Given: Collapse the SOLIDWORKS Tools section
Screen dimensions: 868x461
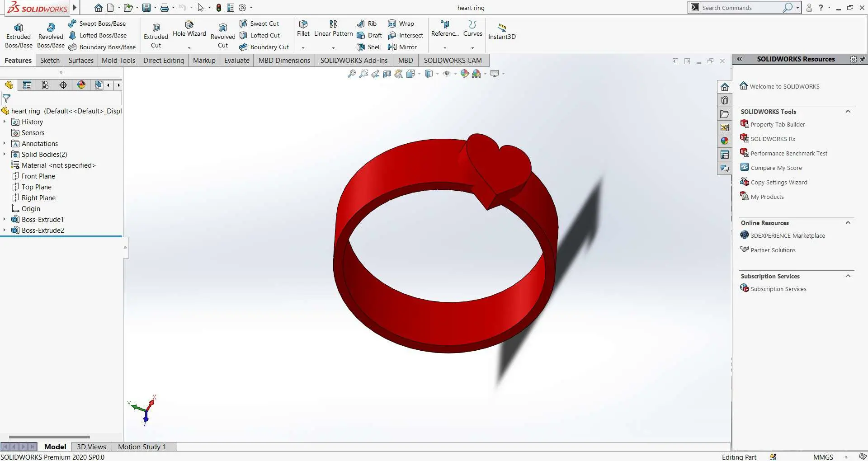Looking at the screenshot, I should (x=848, y=112).
